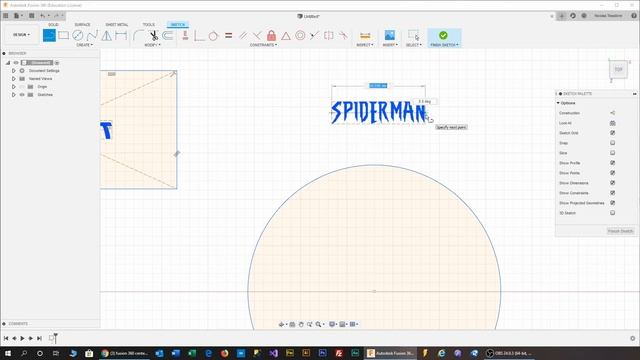This screenshot has width=640, height=360.
Task: Toggle the Sketch Grid checkbox
Action: click(x=612, y=133)
